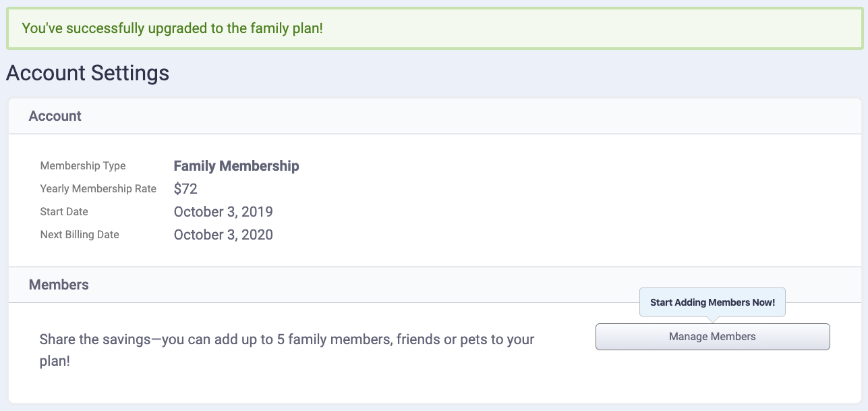Click the October 3, 2020 billing date
This screenshot has width=868, height=411.
[x=223, y=235]
